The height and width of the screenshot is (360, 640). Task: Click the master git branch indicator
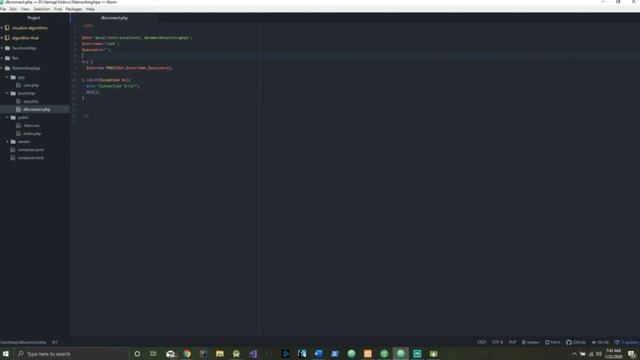(x=531, y=342)
